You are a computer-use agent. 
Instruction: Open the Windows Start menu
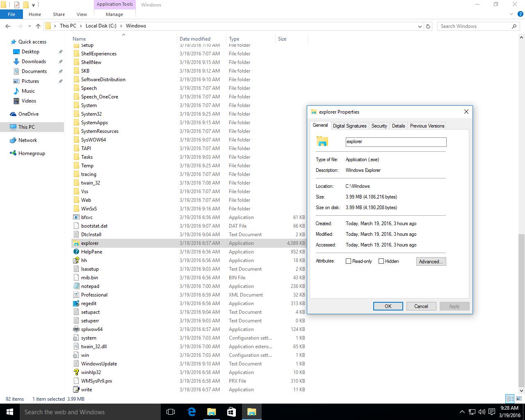click(x=10, y=412)
